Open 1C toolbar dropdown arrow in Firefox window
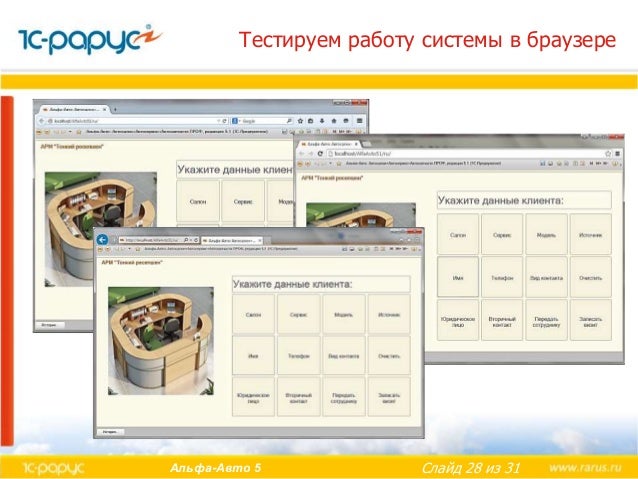The image size is (638, 479). click(x=70, y=132)
